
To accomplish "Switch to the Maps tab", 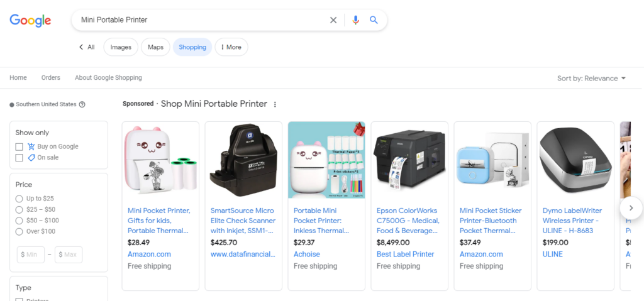I will pos(156,47).
